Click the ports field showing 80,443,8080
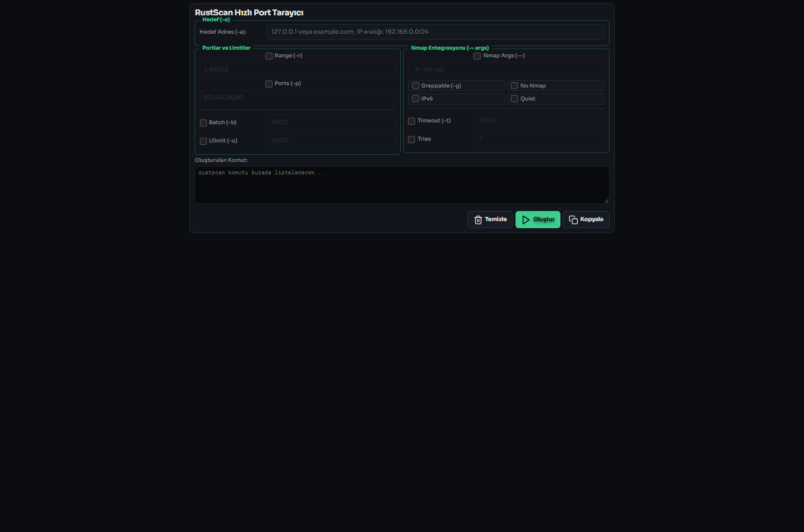This screenshot has height=532, width=804. pos(298,98)
